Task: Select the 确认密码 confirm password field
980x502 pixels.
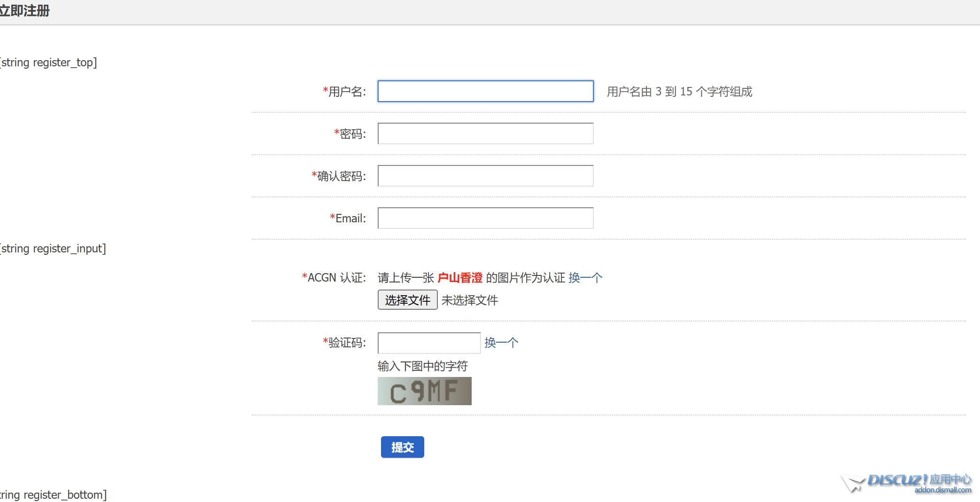Action: tap(485, 176)
